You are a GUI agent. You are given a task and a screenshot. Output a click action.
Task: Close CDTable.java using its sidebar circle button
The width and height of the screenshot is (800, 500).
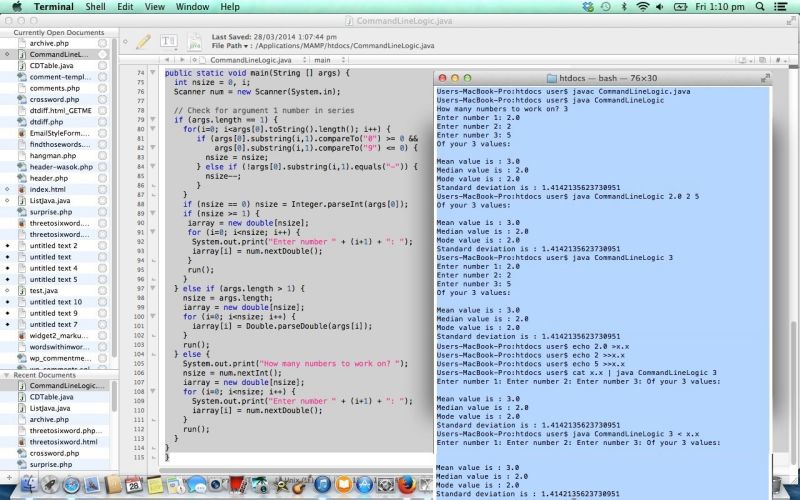coord(103,65)
